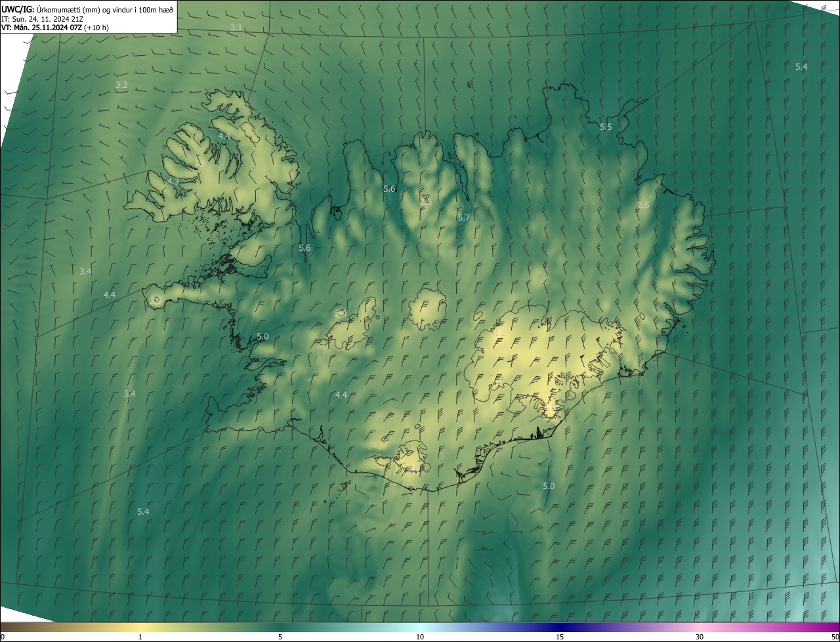Select the 2.6 value label in east Iceland
Screen dimensions: 840x642
[x=643, y=205]
